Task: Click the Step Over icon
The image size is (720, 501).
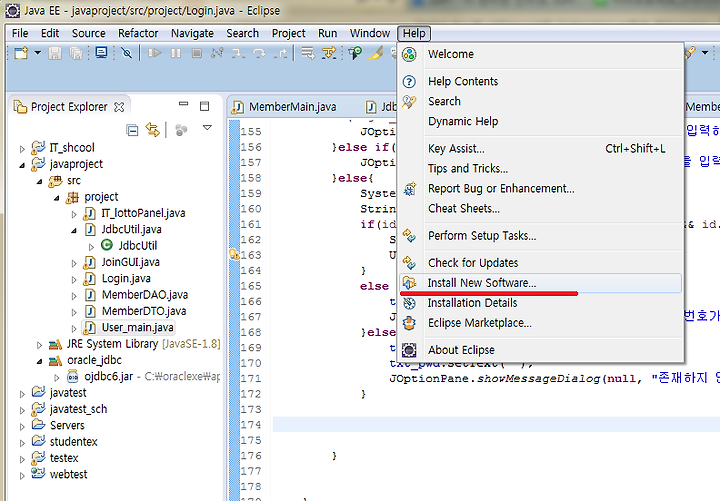Action: tap(259, 53)
